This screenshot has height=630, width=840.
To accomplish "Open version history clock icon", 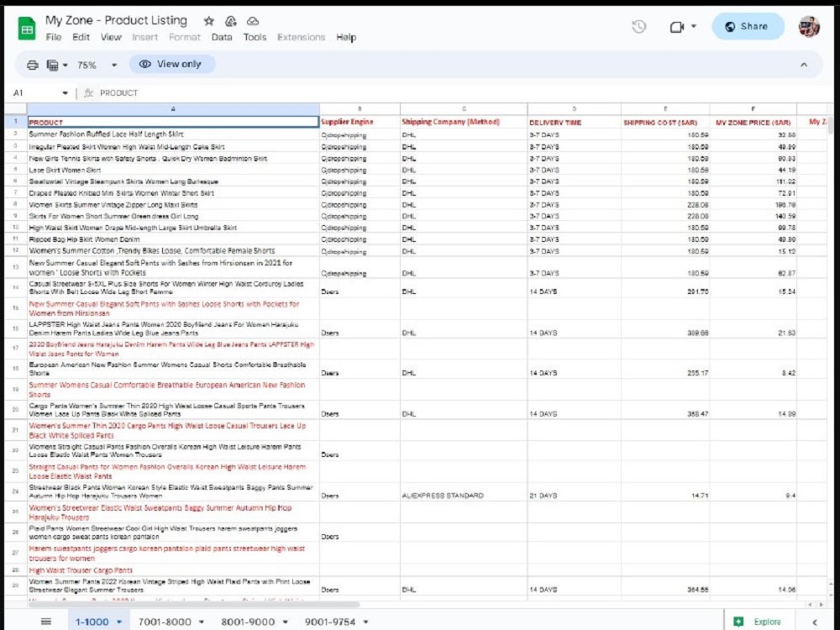I will (x=638, y=26).
